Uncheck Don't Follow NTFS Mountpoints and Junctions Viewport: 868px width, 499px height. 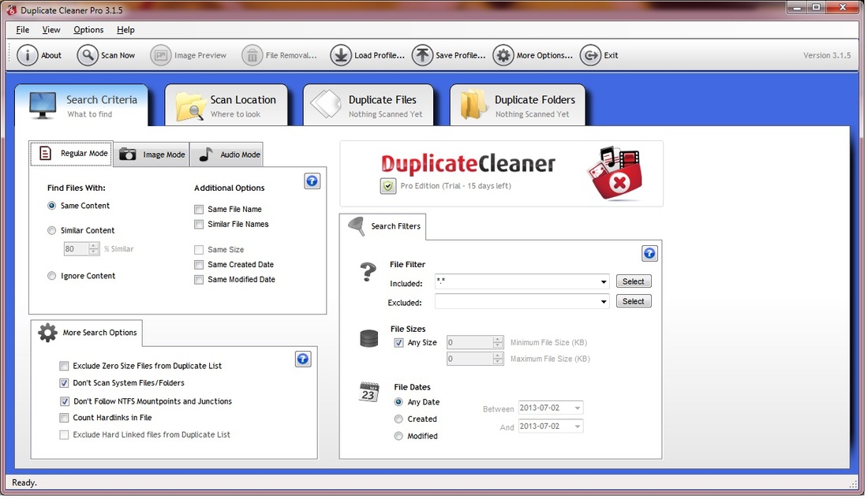tap(64, 401)
